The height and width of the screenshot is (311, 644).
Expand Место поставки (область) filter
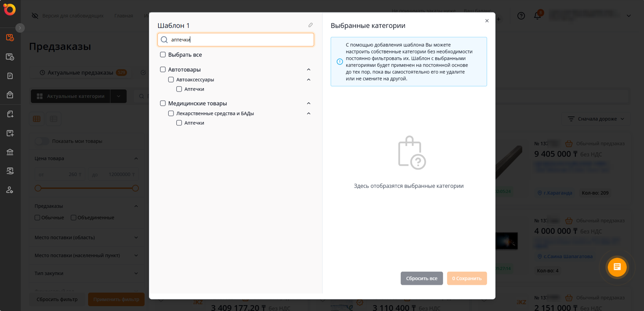tap(136, 237)
